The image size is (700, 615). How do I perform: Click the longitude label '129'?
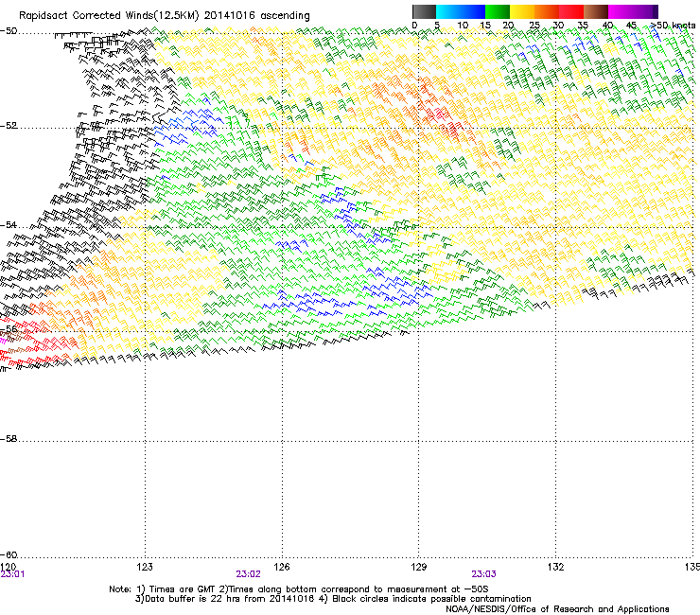click(x=418, y=567)
